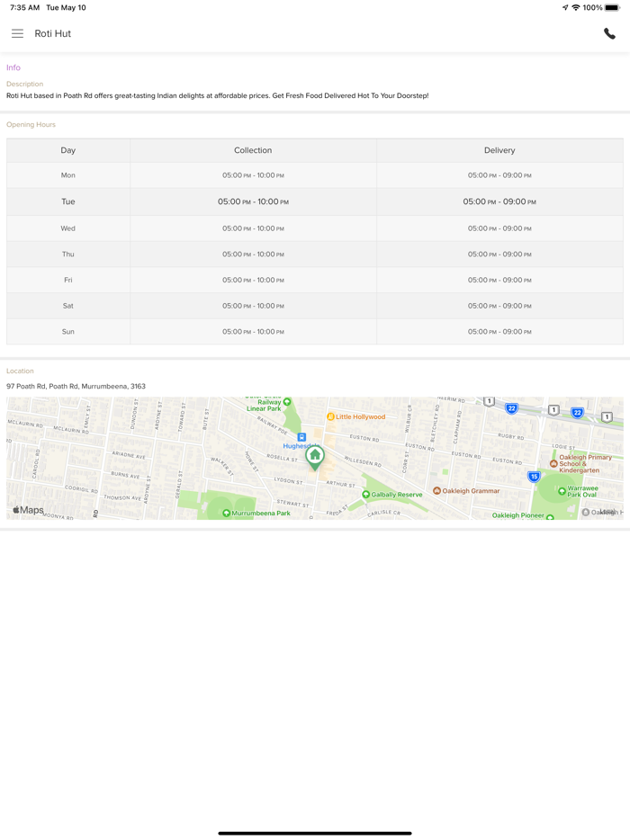
Task: Click Warrawee Park Oval marker
Action: [x=562, y=491]
